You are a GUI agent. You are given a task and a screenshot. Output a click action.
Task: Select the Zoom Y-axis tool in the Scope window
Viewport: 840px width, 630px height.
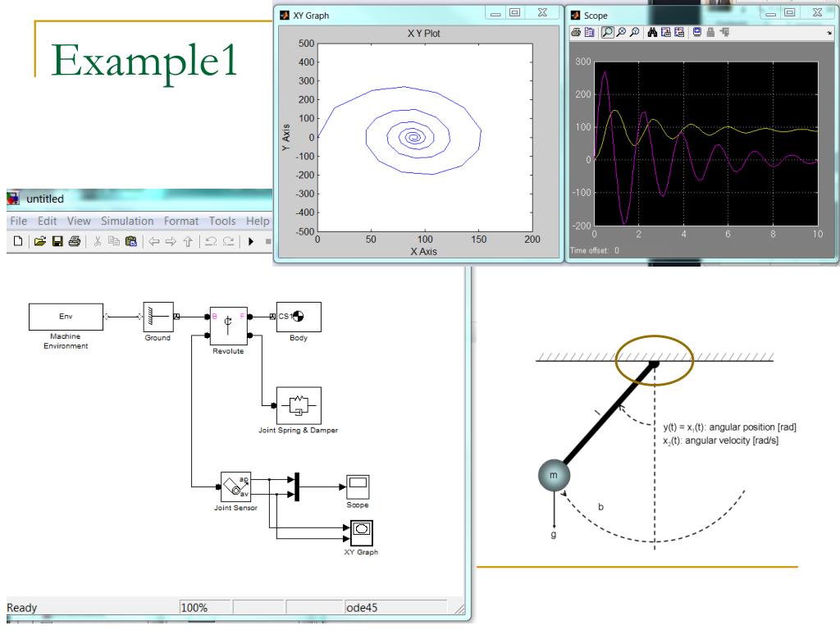(634, 32)
